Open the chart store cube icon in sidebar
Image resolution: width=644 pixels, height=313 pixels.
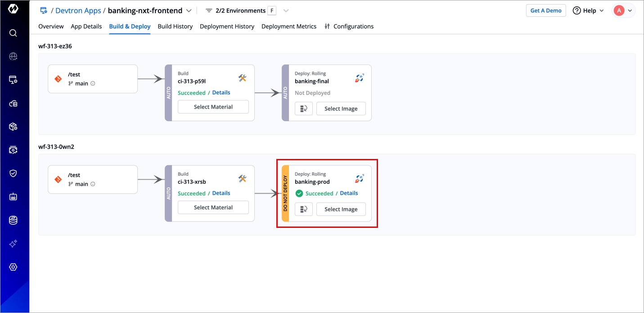[x=13, y=127]
